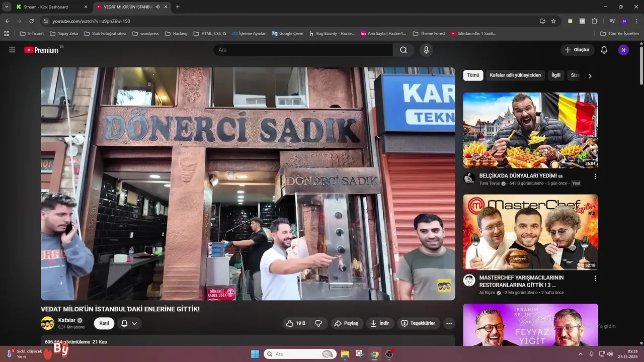Open Kafalar channel avatar
The width and height of the screenshot is (644, 362).
click(x=48, y=323)
